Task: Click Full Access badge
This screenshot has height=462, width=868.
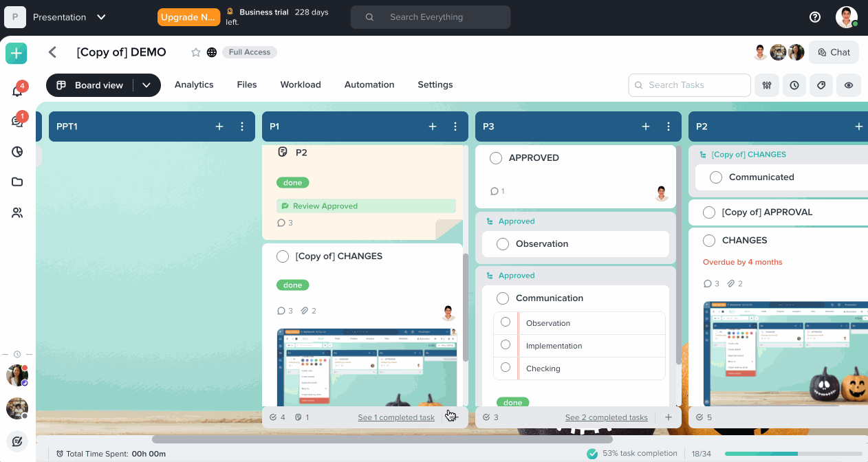Action: click(250, 52)
